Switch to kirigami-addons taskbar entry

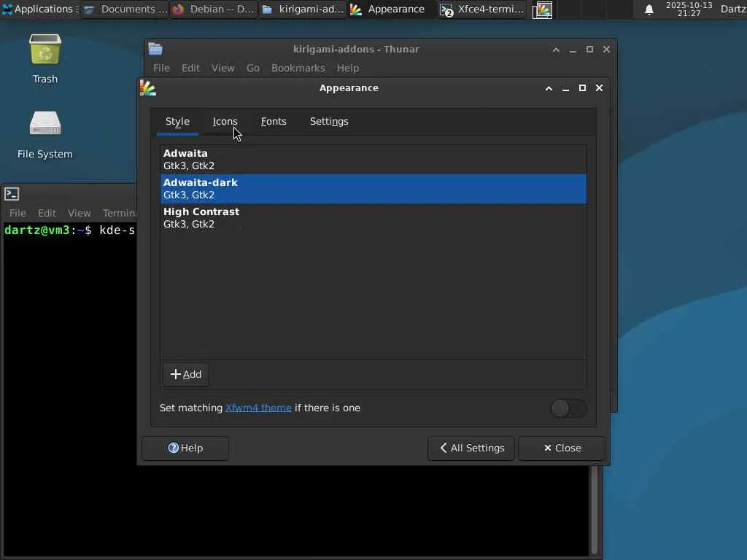tap(303, 9)
